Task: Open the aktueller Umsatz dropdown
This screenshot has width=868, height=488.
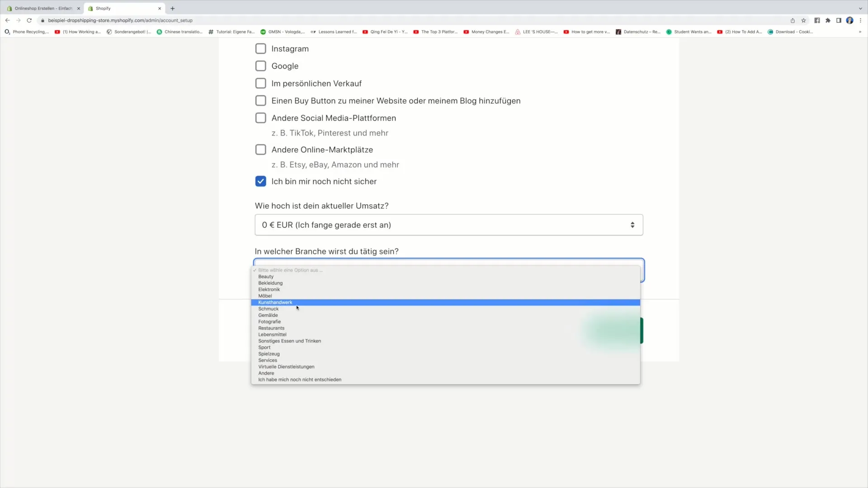Action: coord(449,225)
